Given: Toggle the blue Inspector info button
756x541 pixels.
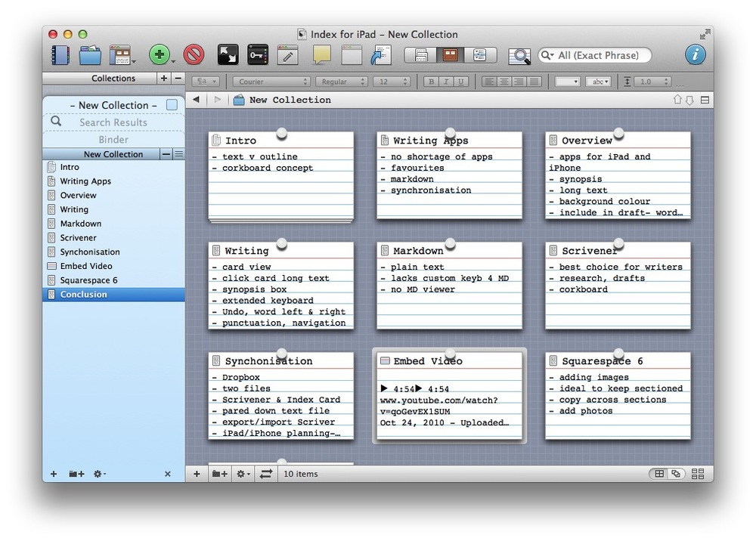Looking at the screenshot, I should [696, 55].
